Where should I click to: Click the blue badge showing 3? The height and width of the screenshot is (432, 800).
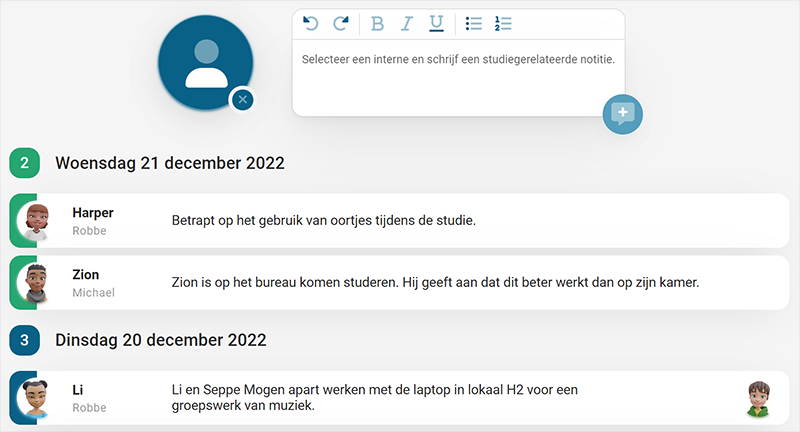click(24, 340)
